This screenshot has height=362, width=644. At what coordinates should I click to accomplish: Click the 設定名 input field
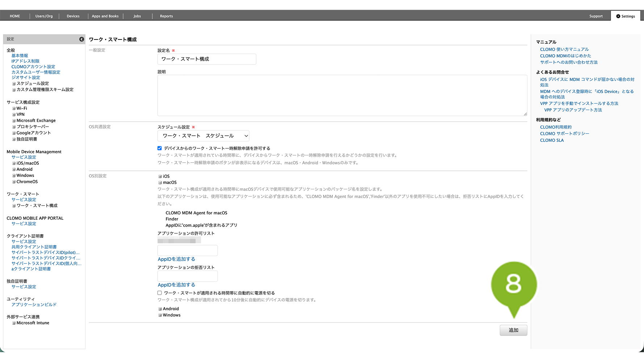tap(207, 59)
